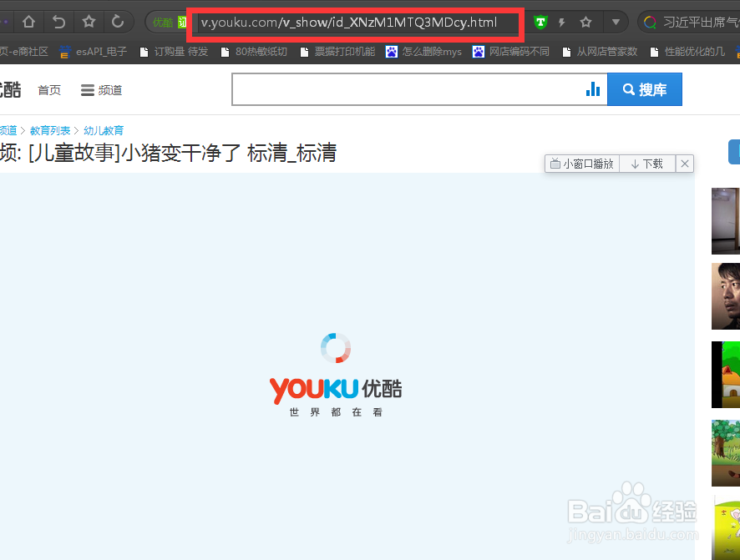Click the page reload icon
The width and height of the screenshot is (740, 560).
coord(118,21)
